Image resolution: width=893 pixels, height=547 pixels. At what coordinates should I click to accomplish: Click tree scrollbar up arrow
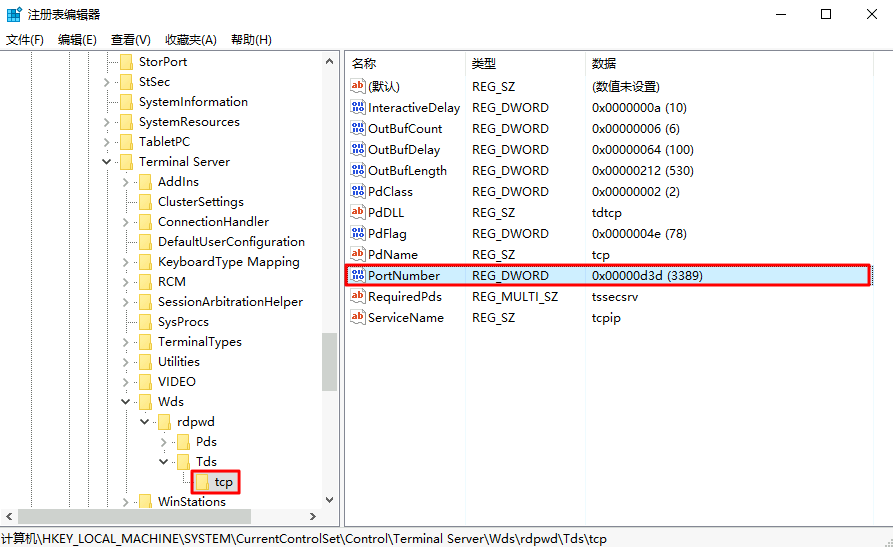pos(329,61)
